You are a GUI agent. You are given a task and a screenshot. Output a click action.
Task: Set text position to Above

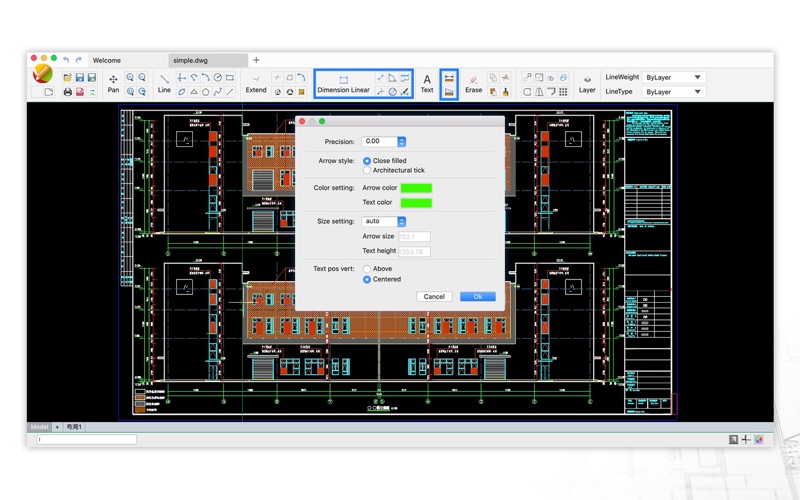pos(367,269)
